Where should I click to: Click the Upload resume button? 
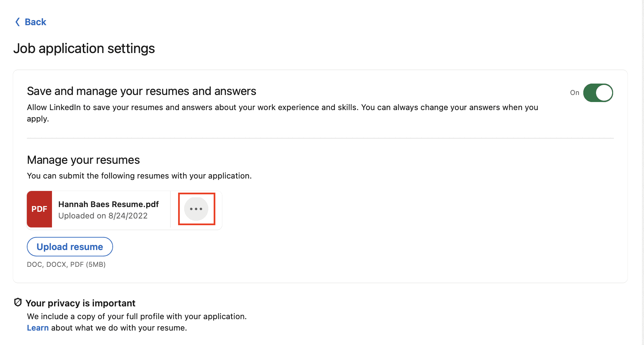pyautogui.click(x=69, y=246)
